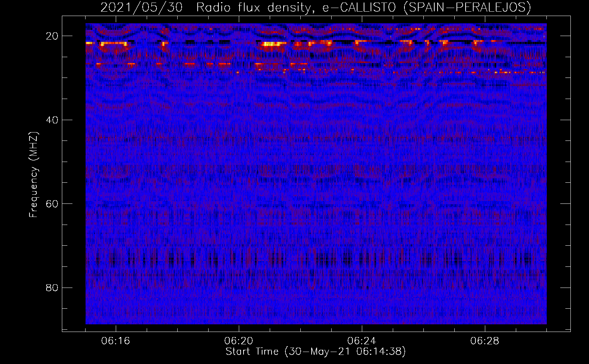Click the 20 MHz frequency tick label
The height and width of the screenshot is (364, 589).
point(52,36)
